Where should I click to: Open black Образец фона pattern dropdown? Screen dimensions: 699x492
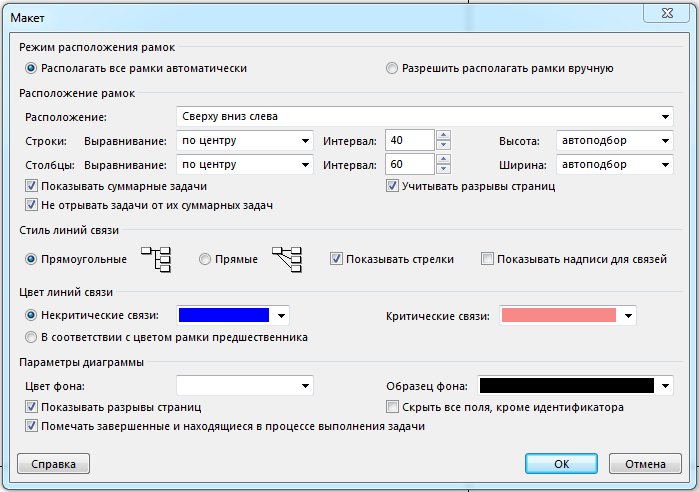pos(576,385)
